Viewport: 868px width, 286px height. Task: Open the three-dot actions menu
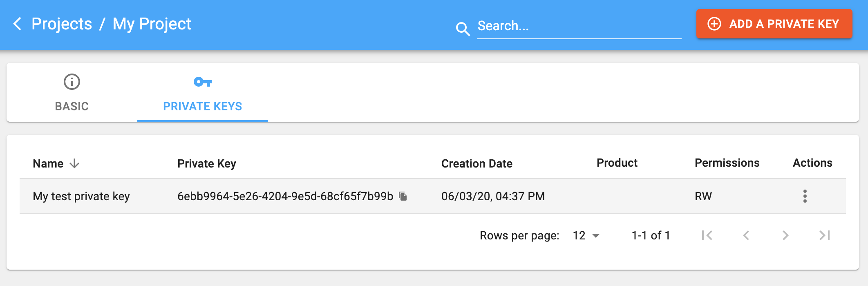click(805, 196)
